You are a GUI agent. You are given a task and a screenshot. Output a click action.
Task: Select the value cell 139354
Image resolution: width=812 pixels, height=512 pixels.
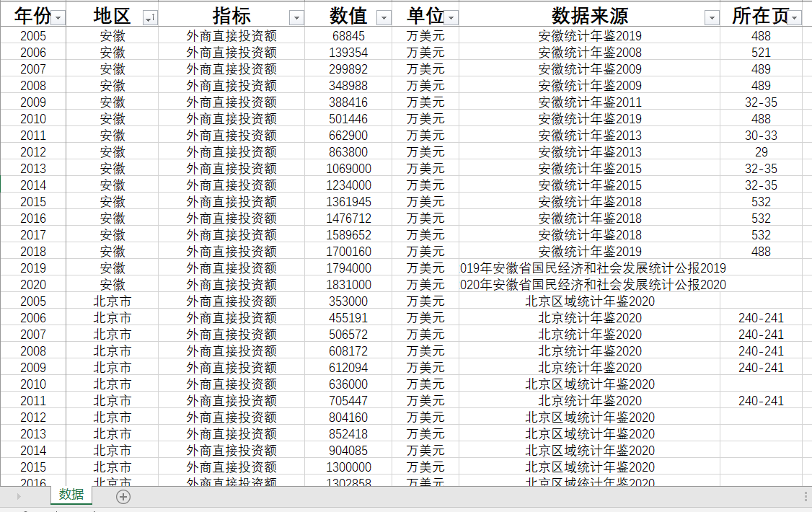(348, 53)
